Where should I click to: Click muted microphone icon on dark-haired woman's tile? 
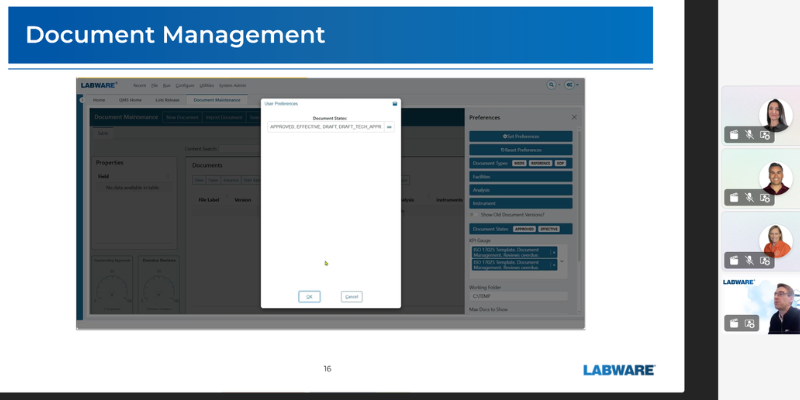[749, 135]
